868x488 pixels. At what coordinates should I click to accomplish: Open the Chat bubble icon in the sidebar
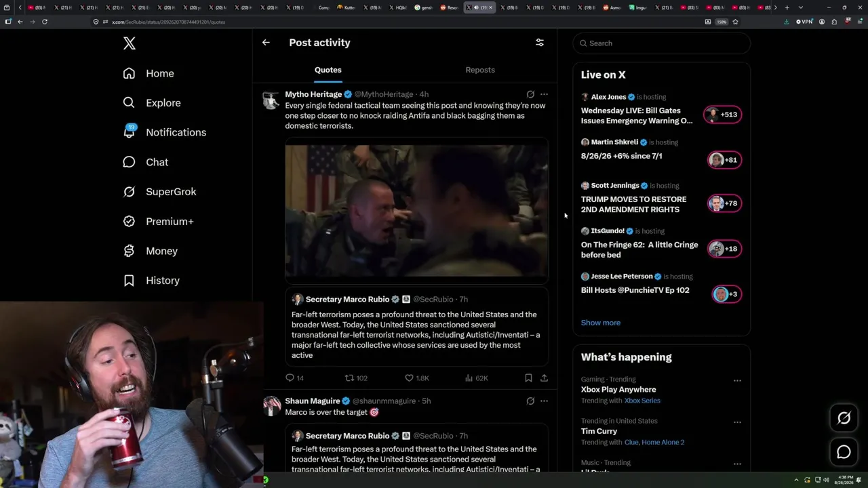[129, 162]
